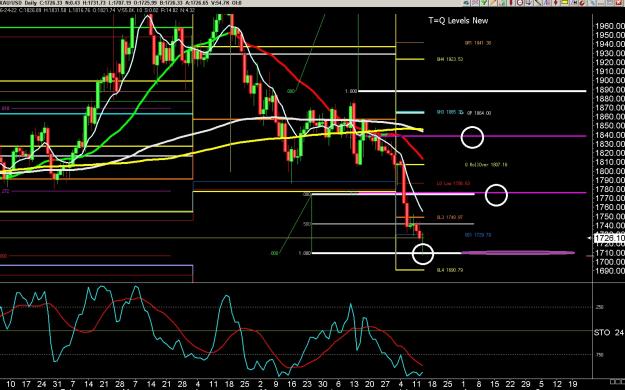Click date label 31 on time axis

coord(57,384)
